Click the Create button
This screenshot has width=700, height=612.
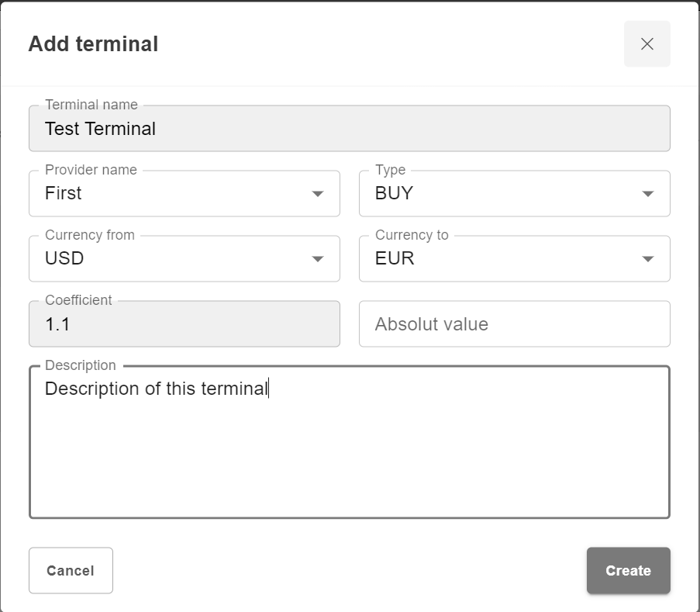coord(628,571)
